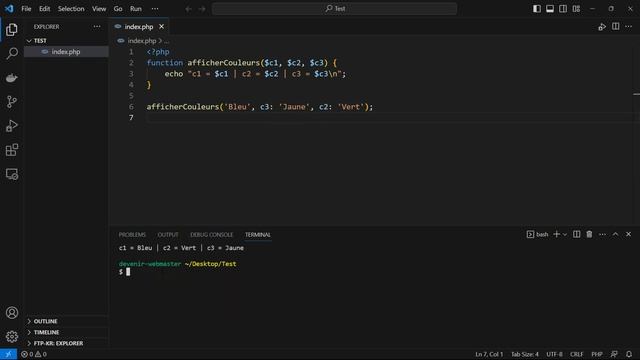Click the Explorer More Actions ellipsis

[97, 27]
